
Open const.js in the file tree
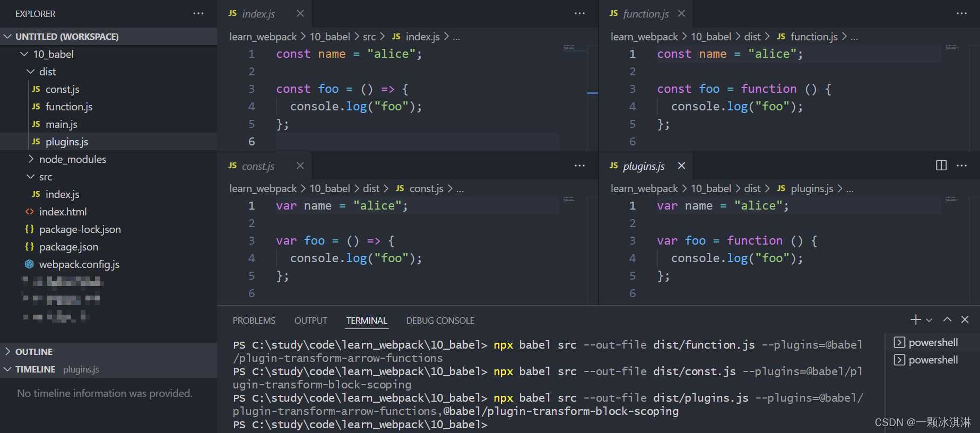(x=108, y=89)
